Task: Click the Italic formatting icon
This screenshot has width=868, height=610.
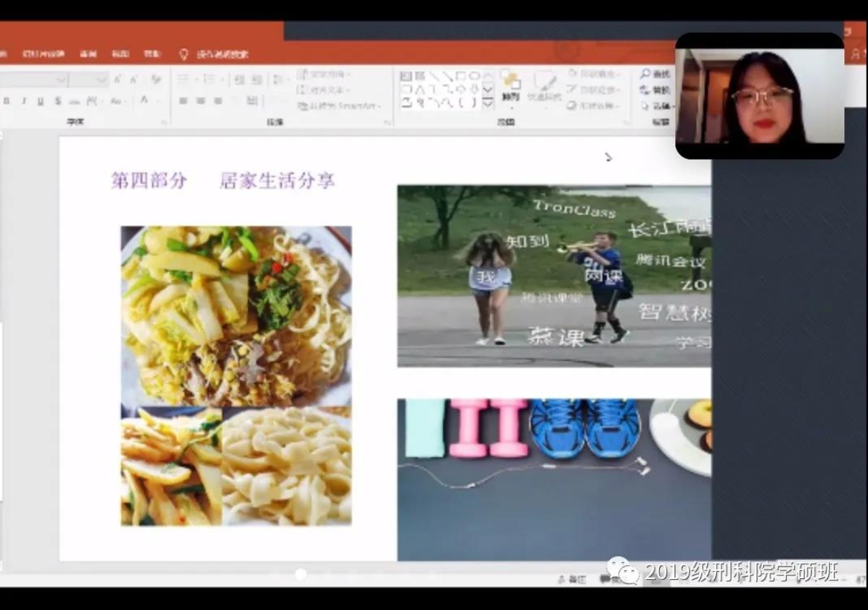Action: coord(23,101)
